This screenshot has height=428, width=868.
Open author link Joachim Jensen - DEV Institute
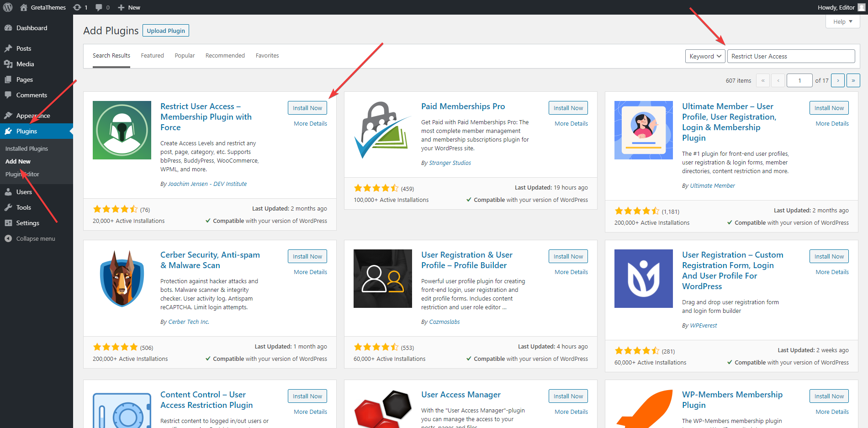(207, 184)
